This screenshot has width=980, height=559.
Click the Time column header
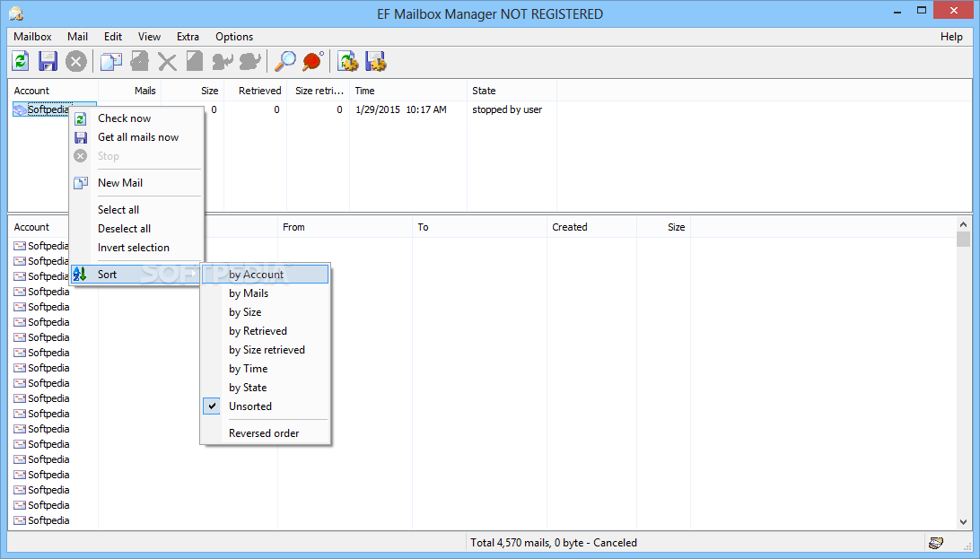click(408, 91)
